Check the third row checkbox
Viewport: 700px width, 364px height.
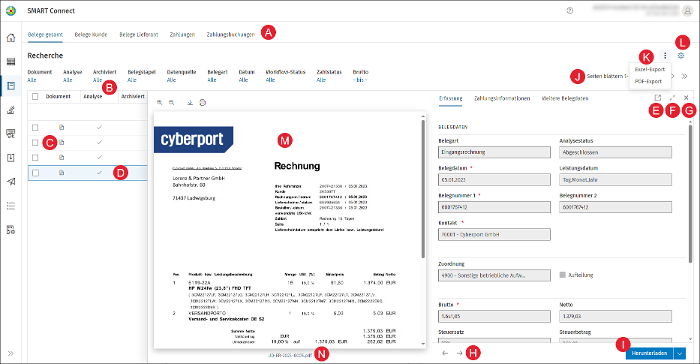(35, 158)
